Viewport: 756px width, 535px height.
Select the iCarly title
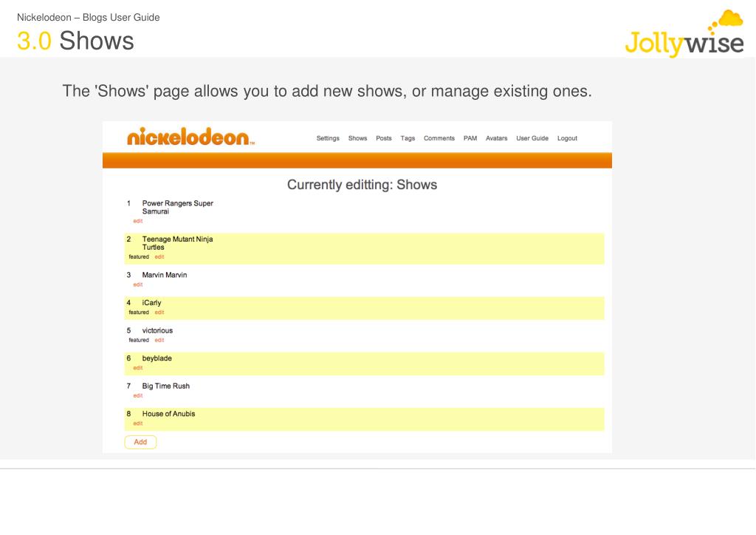(151, 303)
